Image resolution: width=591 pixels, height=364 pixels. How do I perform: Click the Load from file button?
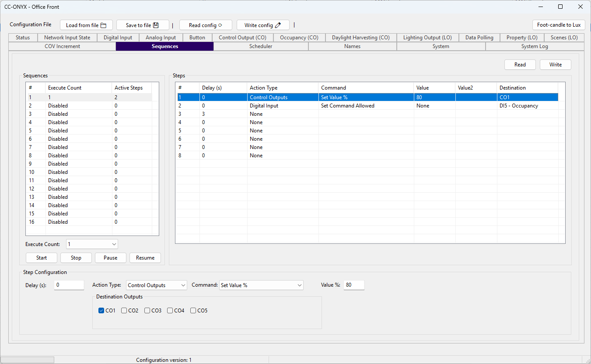point(86,25)
